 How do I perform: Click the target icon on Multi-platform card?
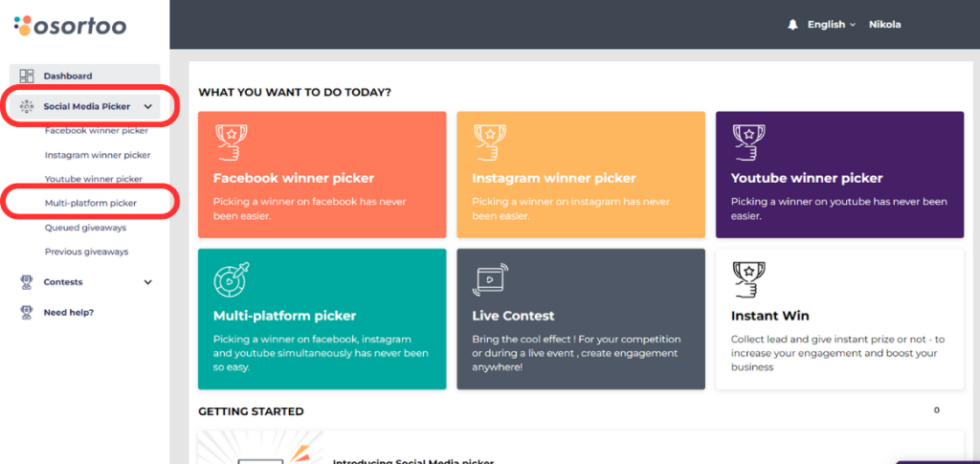click(230, 278)
